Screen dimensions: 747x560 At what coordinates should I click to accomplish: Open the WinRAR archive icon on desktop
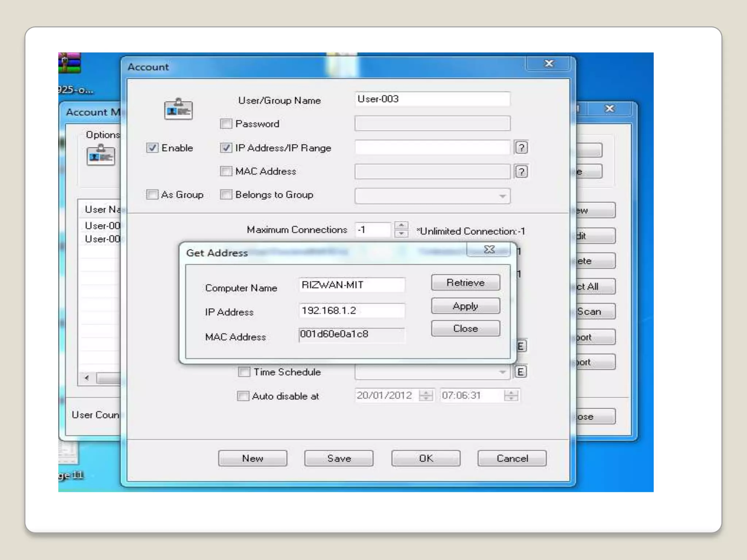point(69,63)
